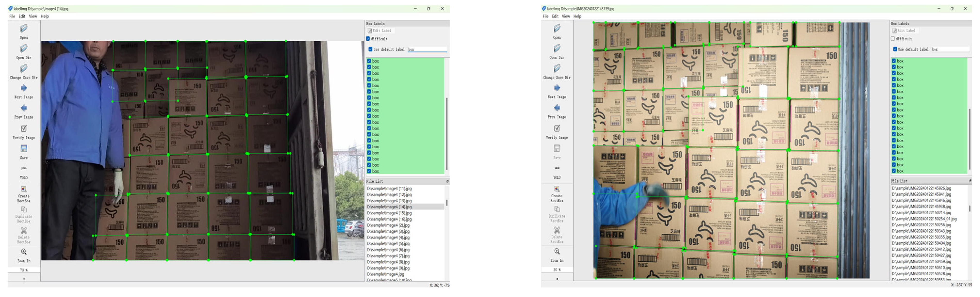
Task: Open View menu in Image4 (14) window
Action: pyautogui.click(x=33, y=16)
